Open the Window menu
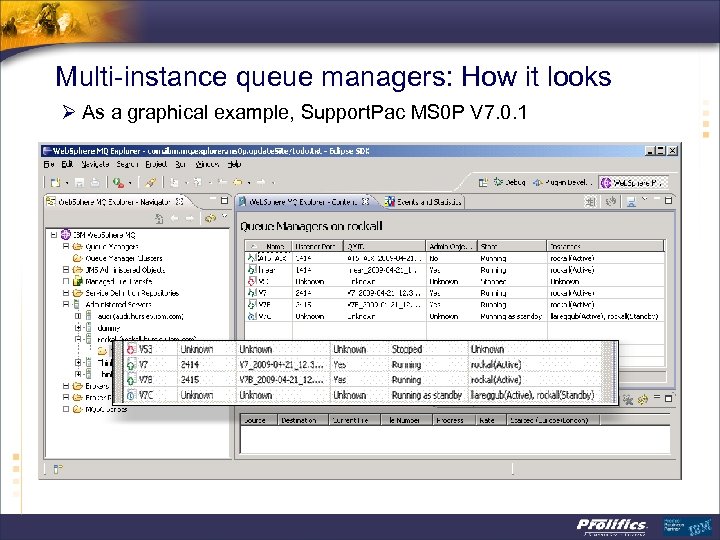Image resolution: width=720 pixels, height=540 pixels. (207, 164)
